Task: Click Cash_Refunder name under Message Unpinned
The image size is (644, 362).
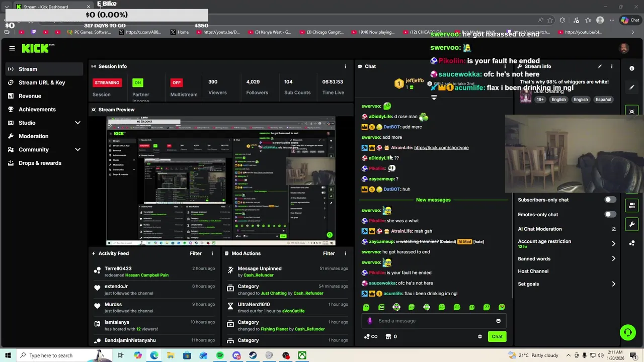Action: (x=259, y=275)
